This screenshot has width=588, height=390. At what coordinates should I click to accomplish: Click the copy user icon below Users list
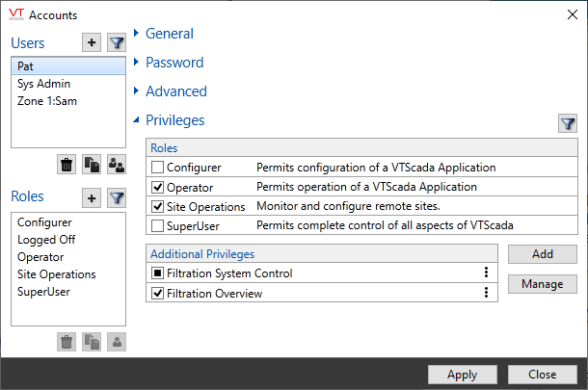pyautogui.click(x=92, y=165)
